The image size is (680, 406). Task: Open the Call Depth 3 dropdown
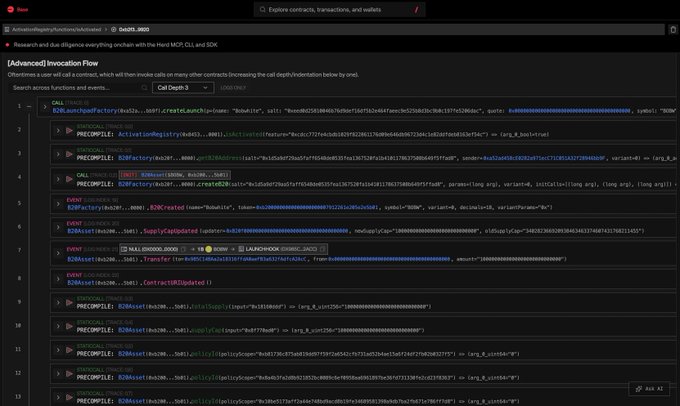coord(183,88)
